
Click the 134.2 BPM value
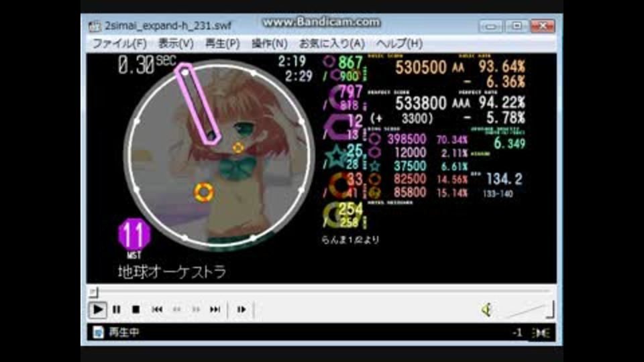point(504,179)
